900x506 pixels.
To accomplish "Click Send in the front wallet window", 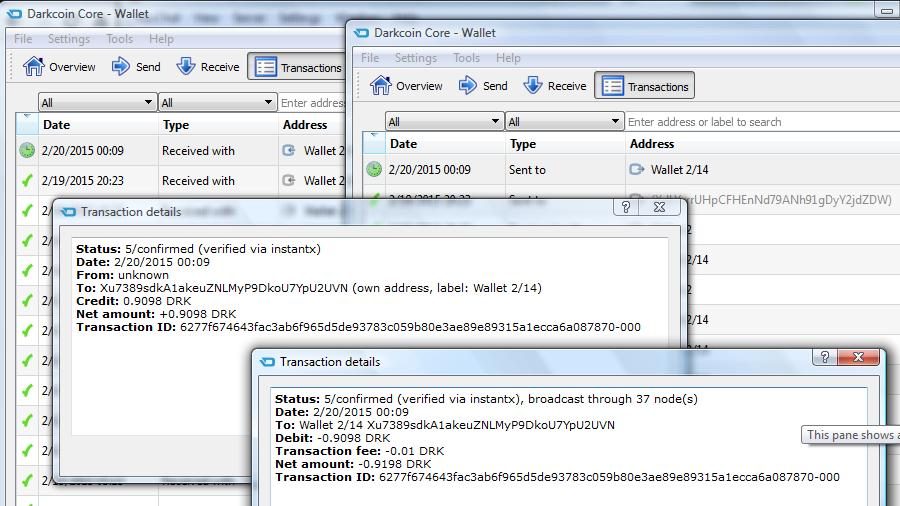I will pos(483,86).
